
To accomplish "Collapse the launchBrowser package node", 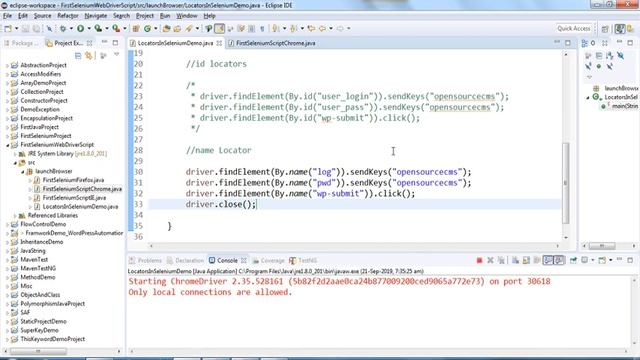I will pos(22,171).
